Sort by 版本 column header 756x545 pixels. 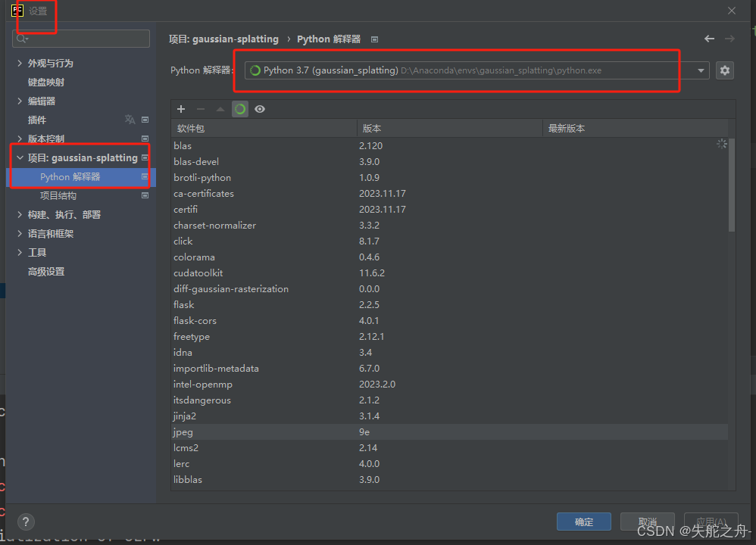[450, 128]
